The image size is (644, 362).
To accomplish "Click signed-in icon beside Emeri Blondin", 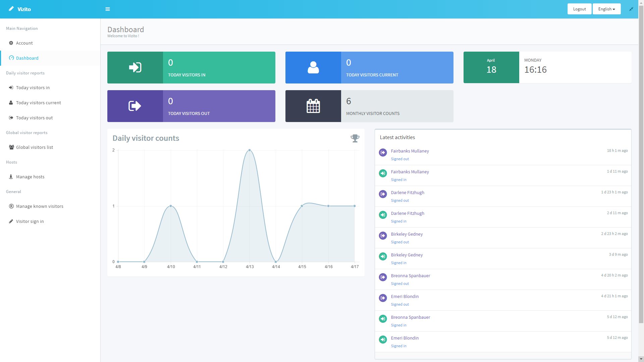I will tap(383, 340).
